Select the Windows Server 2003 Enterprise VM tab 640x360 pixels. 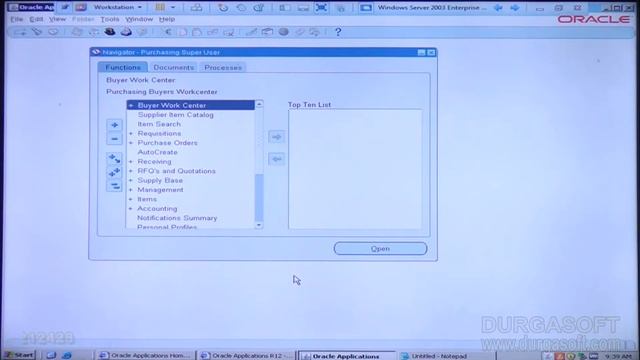pyautogui.click(x=425, y=7)
